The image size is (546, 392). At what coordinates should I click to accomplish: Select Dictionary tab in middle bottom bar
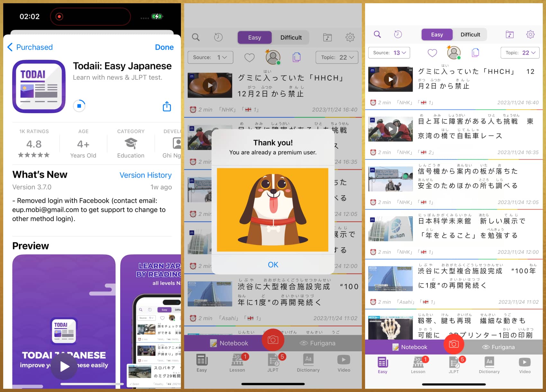click(308, 363)
